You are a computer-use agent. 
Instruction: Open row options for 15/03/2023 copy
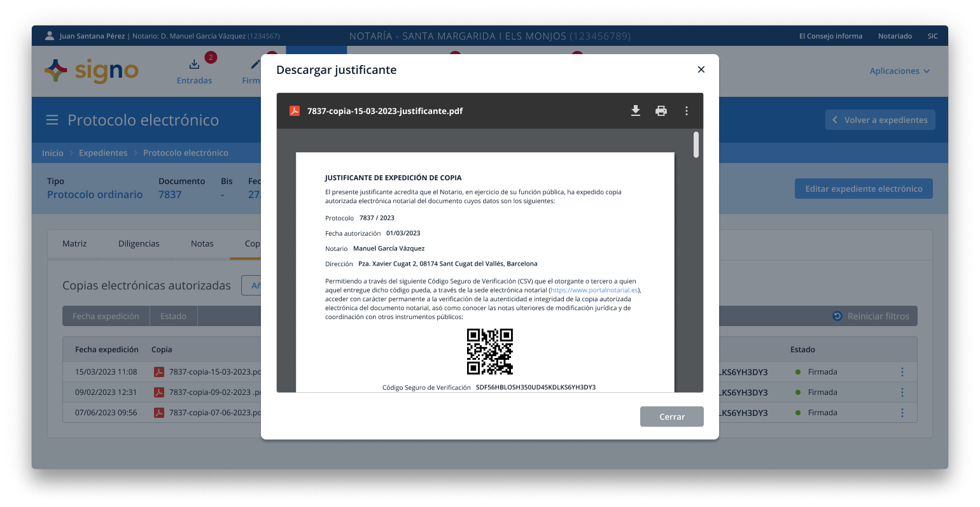tap(902, 372)
